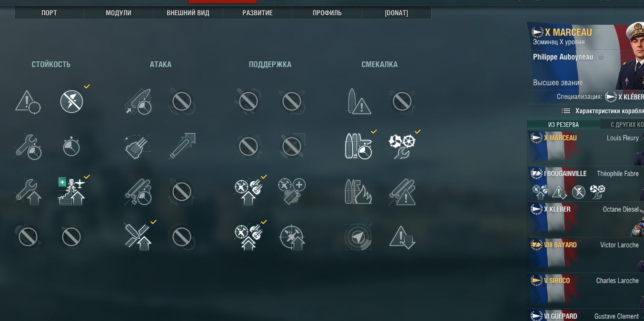This screenshot has width=644, height=321.
Task: Open the РАЗВИТИЕ tab
Action: pos(258,13)
